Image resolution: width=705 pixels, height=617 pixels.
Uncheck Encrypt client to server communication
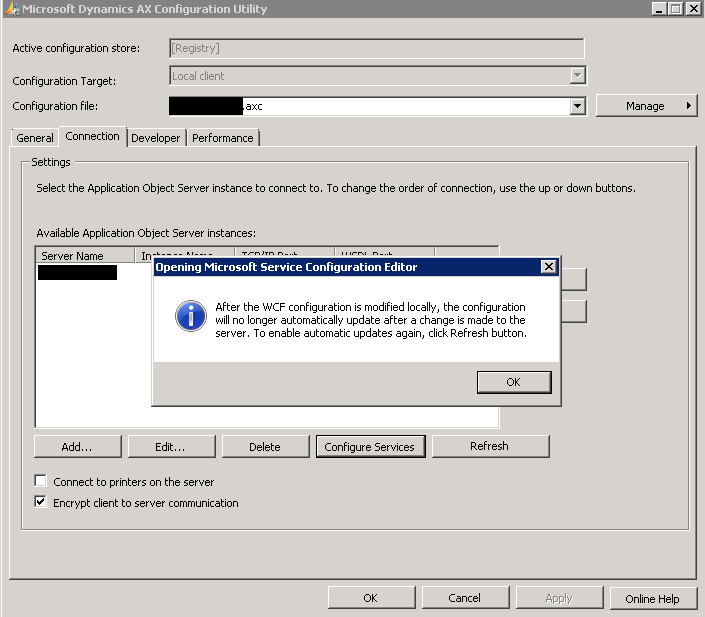[40, 501]
